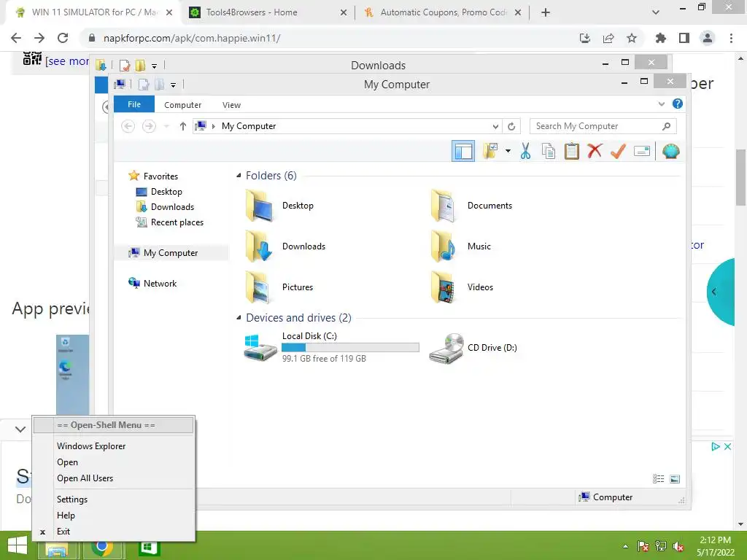The height and width of the screenshot is (560, 747).
Task: Open Chrome from the taskbar
Action: coord(101,548)
